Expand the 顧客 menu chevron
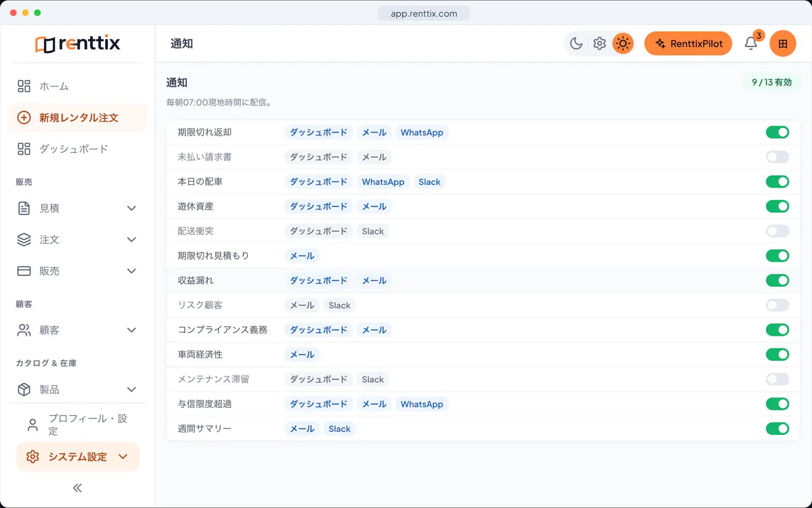The height and width of the screenshot is (508, 812). tap(131, 330)
